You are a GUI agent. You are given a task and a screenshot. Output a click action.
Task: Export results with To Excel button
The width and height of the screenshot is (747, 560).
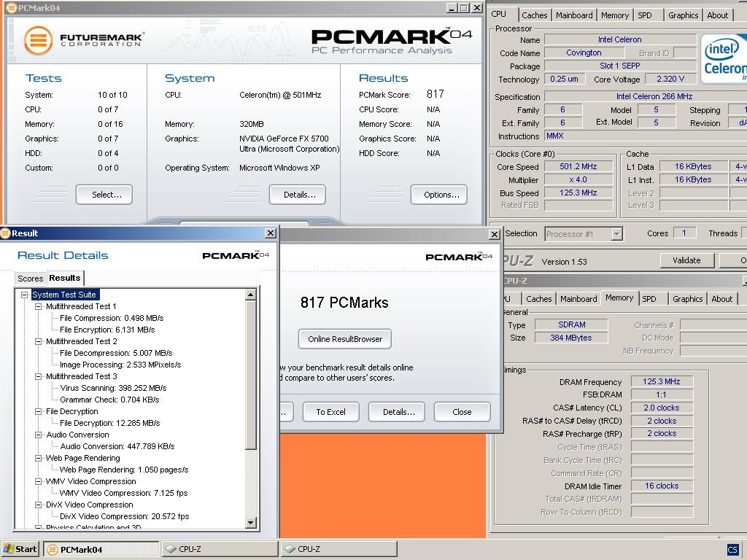tap(330, 412)
